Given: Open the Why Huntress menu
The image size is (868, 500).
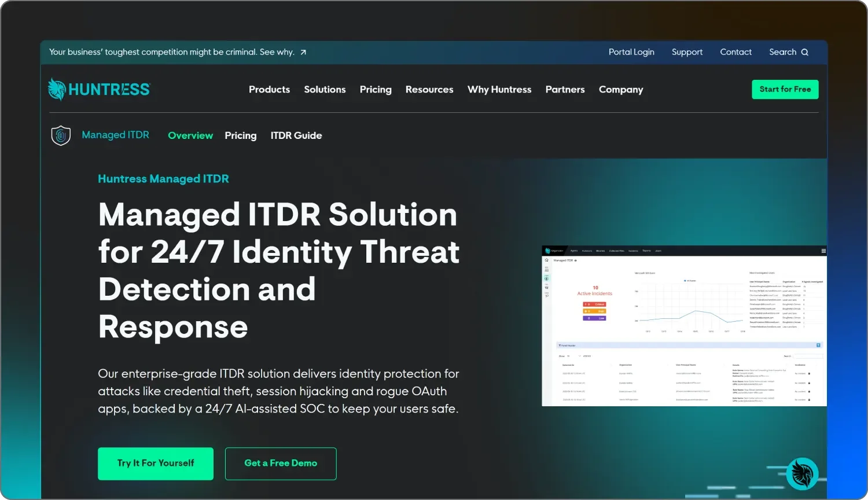Looking at the screenshot, I should coord(499,90).
